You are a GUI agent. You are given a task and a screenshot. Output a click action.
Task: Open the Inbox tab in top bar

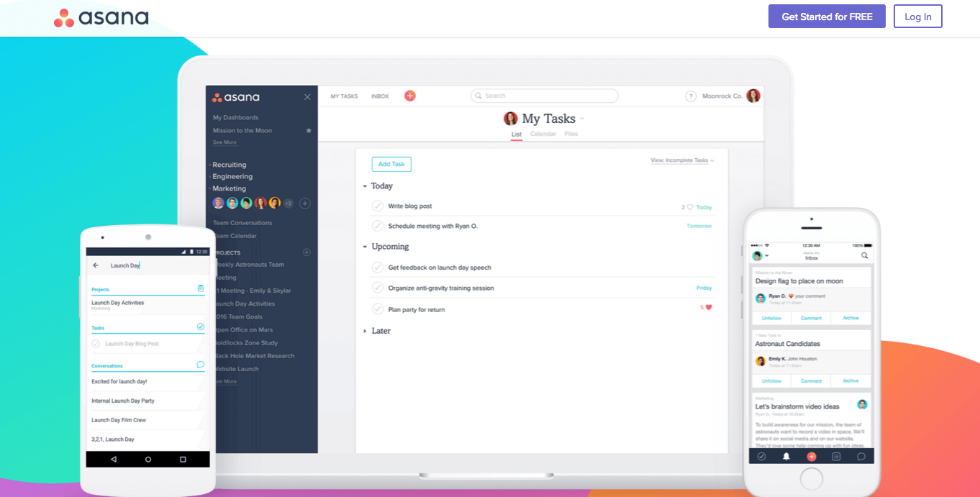point(380,96)
